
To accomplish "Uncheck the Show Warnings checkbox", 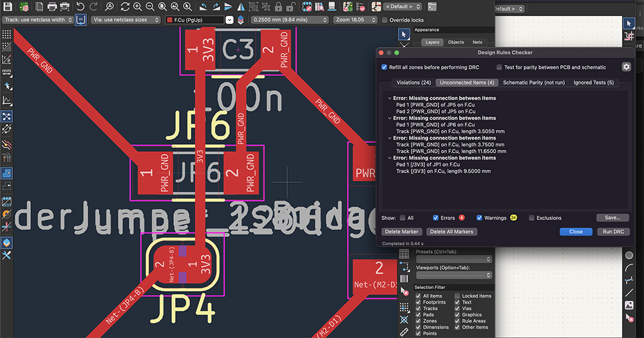I will pos(479,218).
